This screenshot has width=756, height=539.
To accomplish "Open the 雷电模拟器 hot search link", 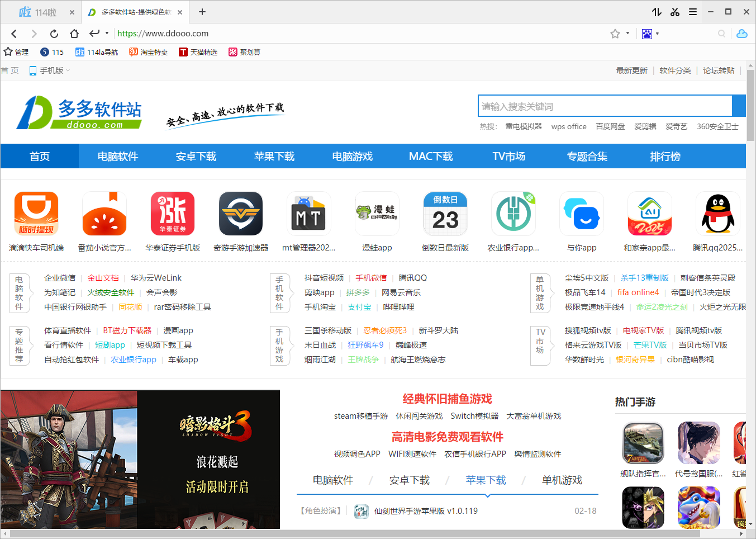I will pos(524,126).
